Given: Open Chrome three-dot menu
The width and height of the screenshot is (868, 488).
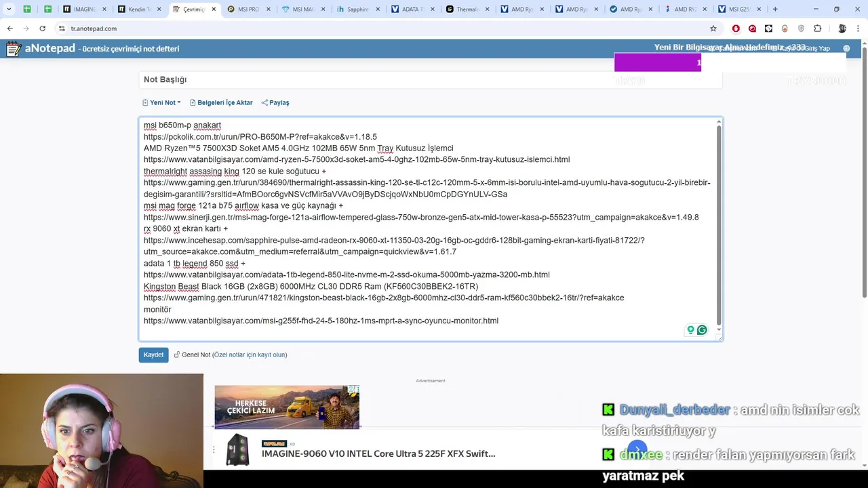Looking at the screenshot, I should click(858, 28).
